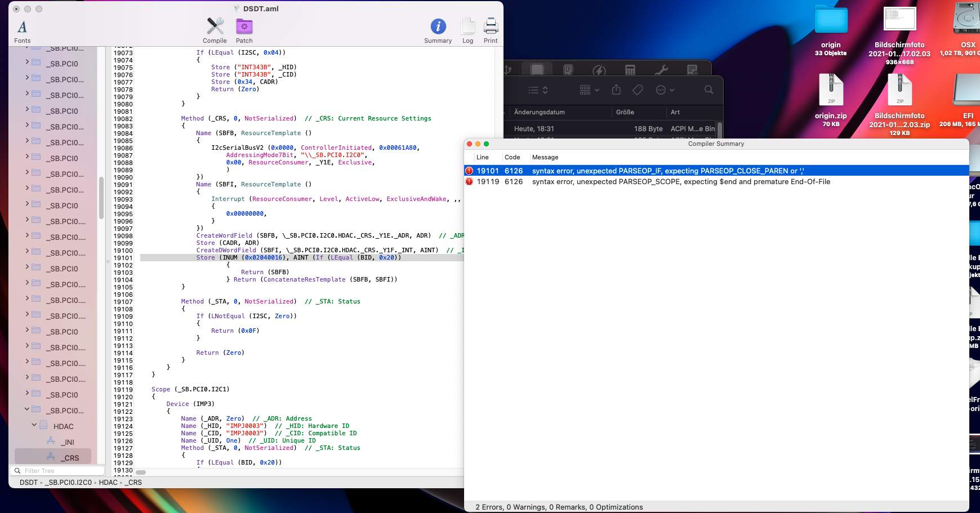Click the Finder tag icon

[638, 90]
